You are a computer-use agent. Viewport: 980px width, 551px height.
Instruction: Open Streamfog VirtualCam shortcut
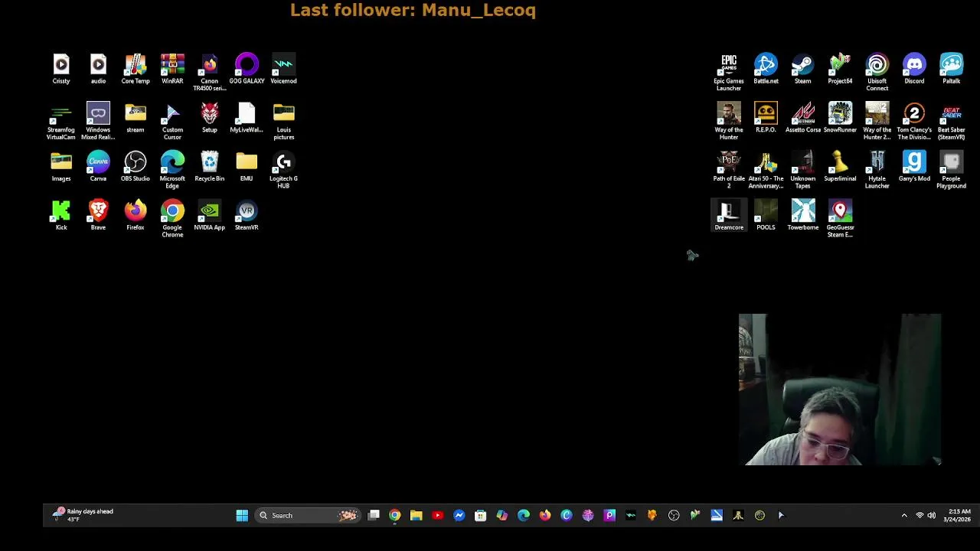click(x=61, y=121)
